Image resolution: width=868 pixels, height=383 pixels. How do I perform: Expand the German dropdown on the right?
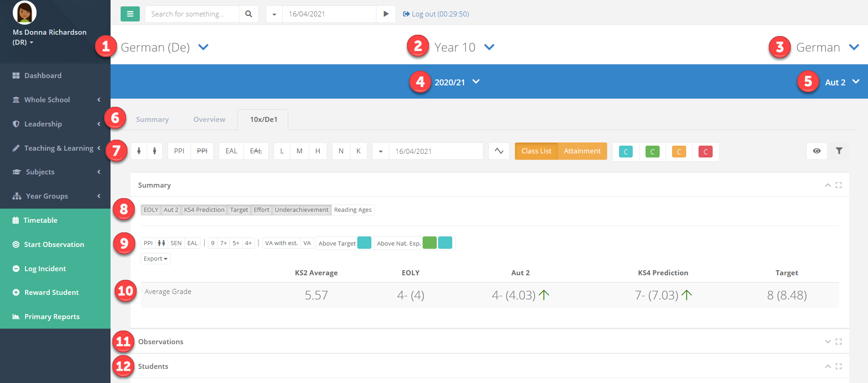854,47
